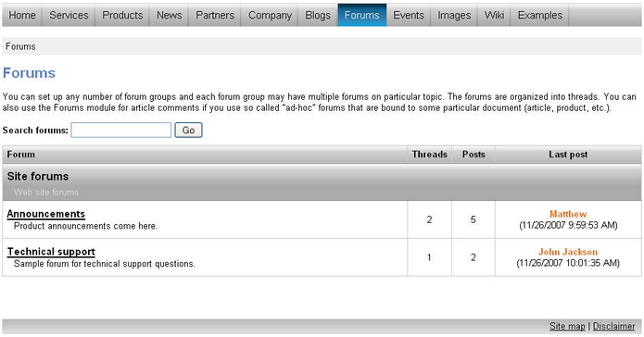
Task: Click 'Sample forum for technical support questions.' text
Action: coord(105,264)
